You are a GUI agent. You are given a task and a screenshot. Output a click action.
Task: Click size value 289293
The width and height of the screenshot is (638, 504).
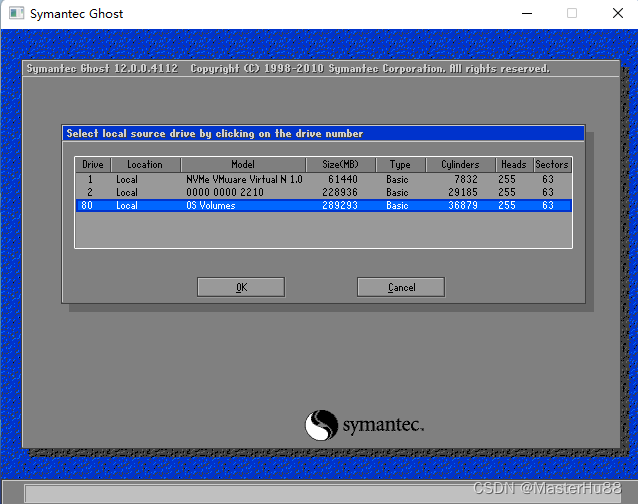click(x=340, y=205)
